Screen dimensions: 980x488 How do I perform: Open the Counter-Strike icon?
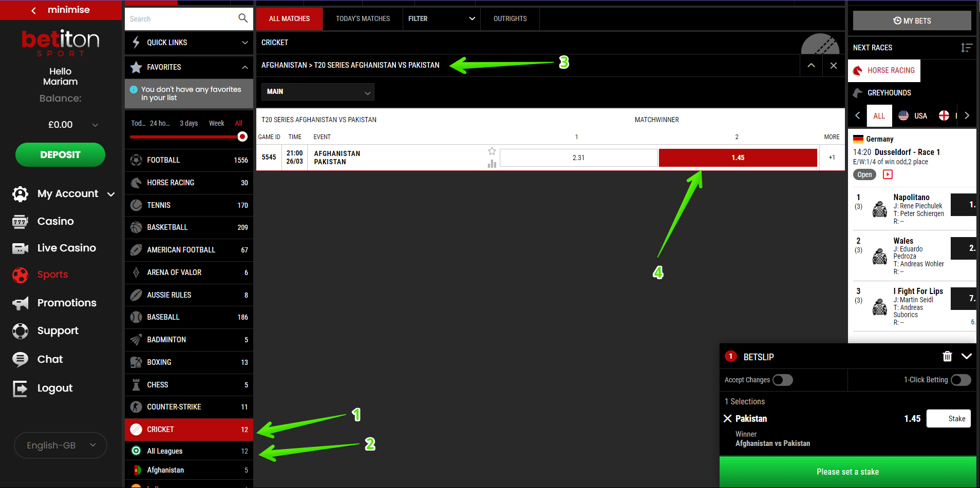pyautogui.click(x=136, y=407)
